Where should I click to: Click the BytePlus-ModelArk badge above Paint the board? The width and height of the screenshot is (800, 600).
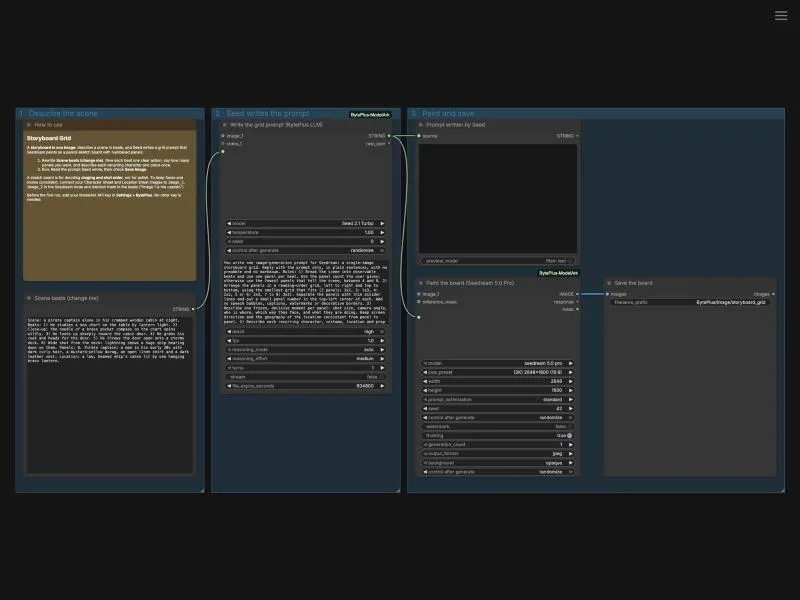click(x=558, y=273)
